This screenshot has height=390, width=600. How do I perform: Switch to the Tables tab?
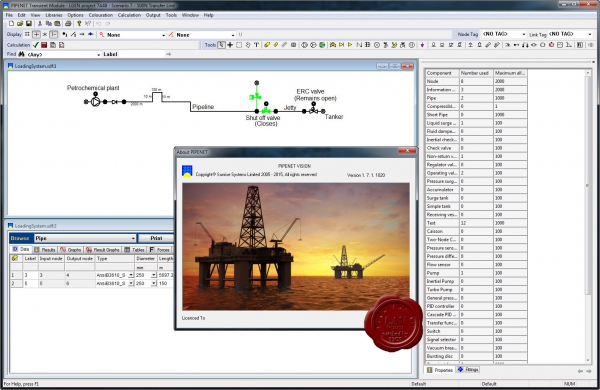pyautogui.click(x=134, y=250)
